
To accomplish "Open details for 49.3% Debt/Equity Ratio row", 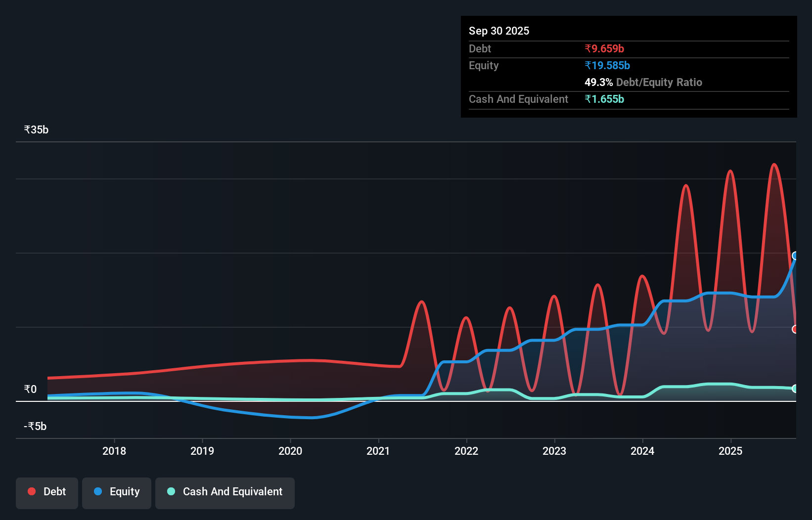I will coord(643,82).
